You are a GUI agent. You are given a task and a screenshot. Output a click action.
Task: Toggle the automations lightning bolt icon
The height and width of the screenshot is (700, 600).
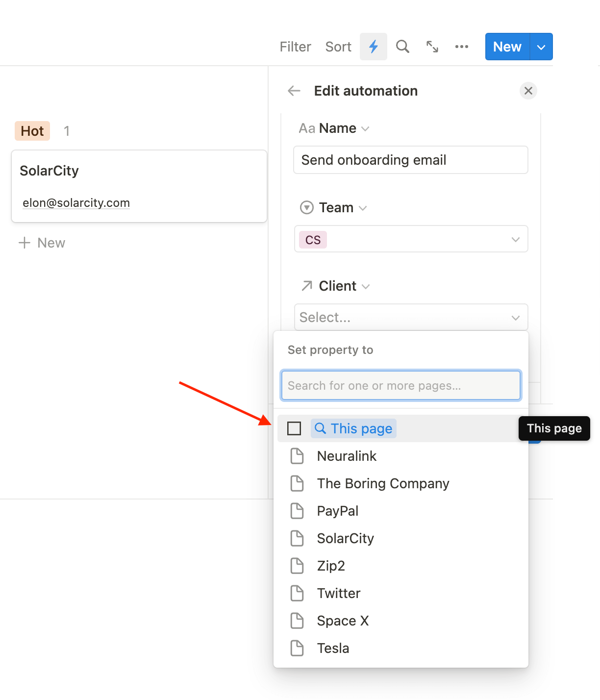[x=374, y=47]
